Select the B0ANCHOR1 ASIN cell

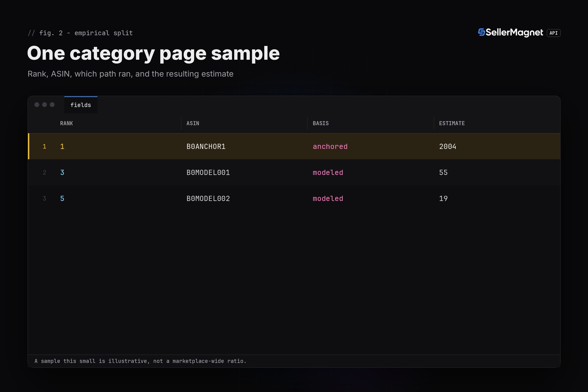tap(206, 146)
